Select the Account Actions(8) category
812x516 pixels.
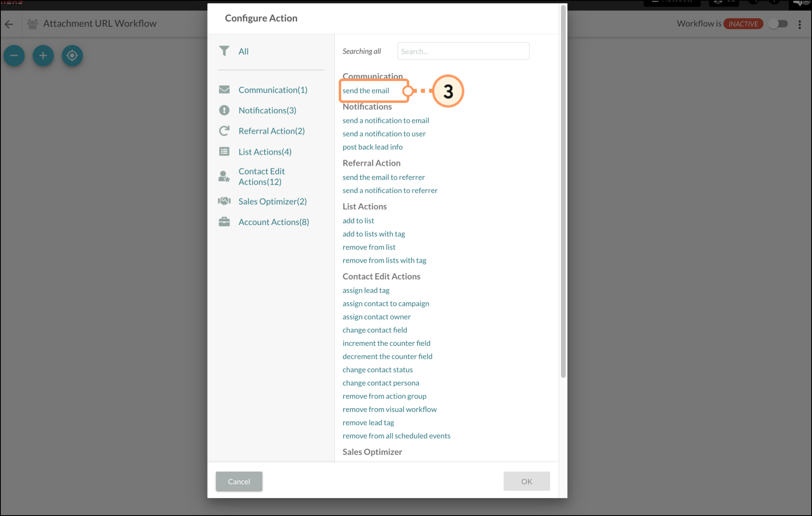(x=274, y=222)
